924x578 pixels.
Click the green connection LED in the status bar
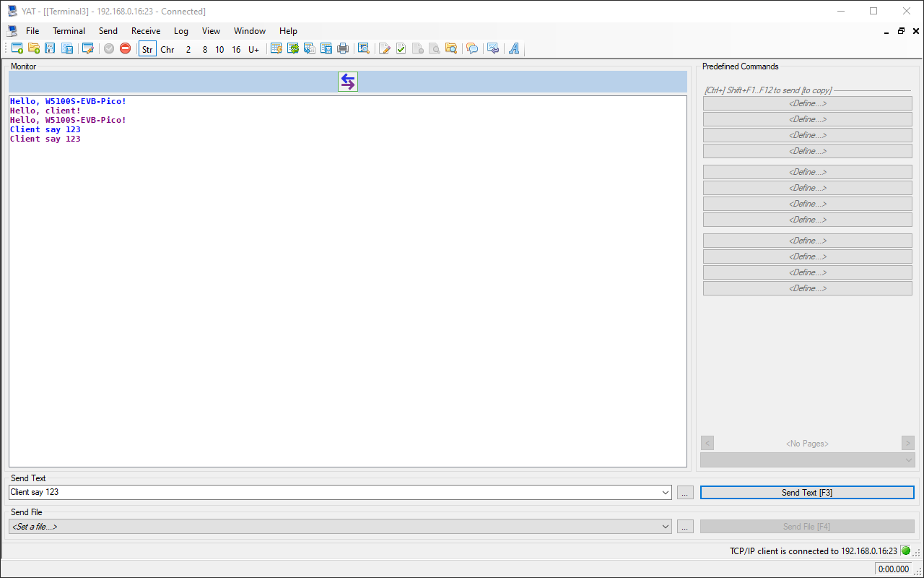(x=906, y=551)
